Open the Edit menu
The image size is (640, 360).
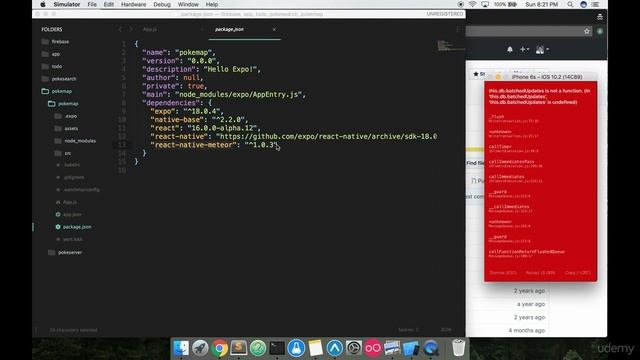pos(109,4)
